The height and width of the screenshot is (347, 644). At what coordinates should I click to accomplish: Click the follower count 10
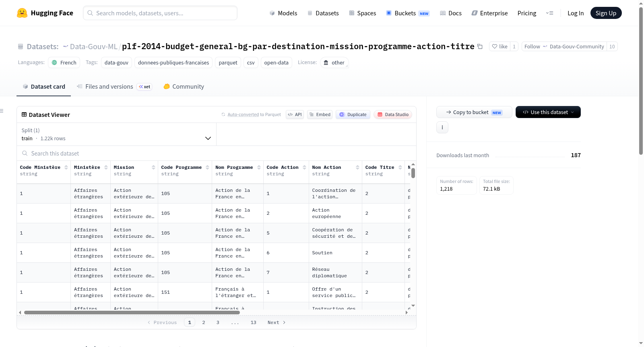tap(612, 46)
